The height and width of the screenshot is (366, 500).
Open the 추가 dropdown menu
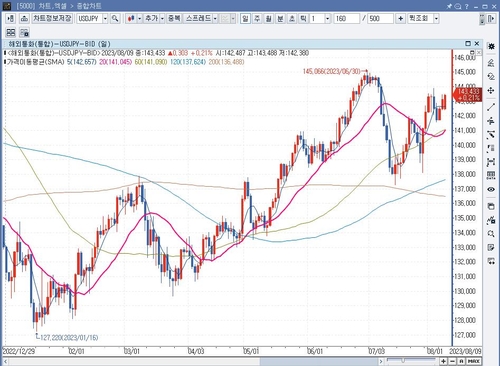coord(162,19)
